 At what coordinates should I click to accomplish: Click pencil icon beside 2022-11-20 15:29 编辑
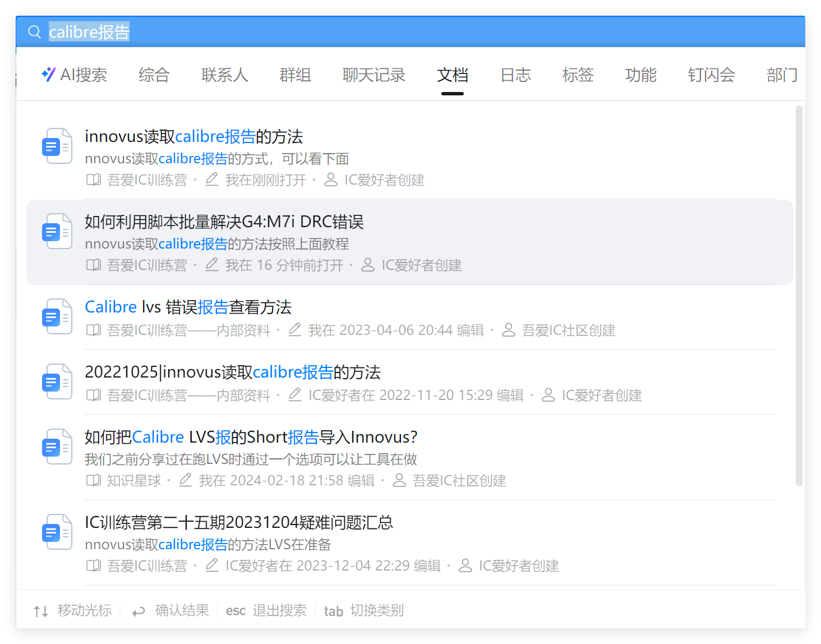[x=295, y=395]
